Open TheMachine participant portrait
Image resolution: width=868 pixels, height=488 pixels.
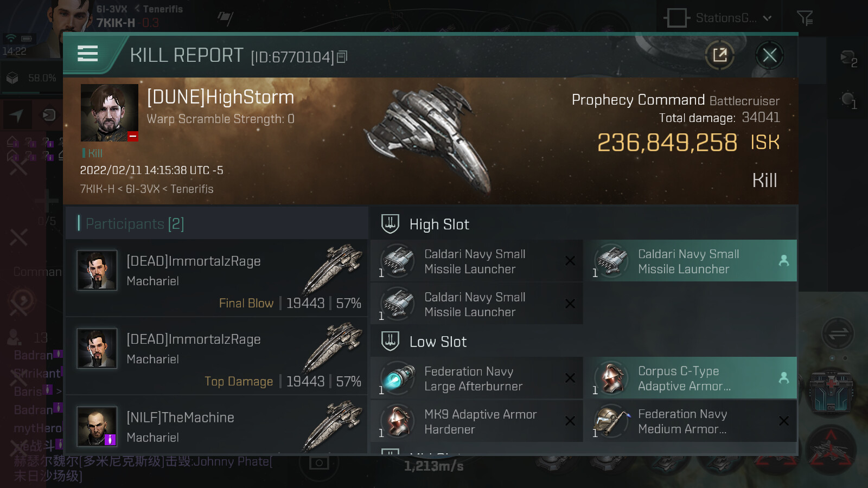pos(97,427)
